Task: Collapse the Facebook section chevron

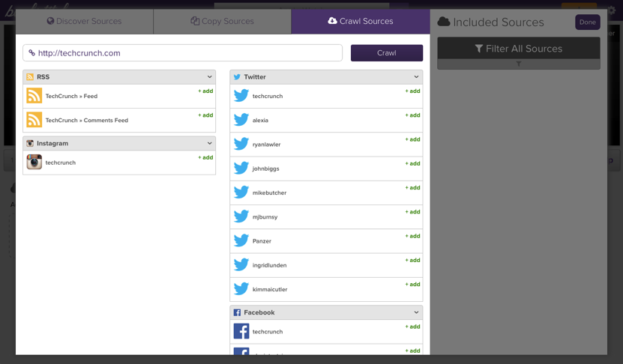Action: pyautogui.click(x=416, y=312)
